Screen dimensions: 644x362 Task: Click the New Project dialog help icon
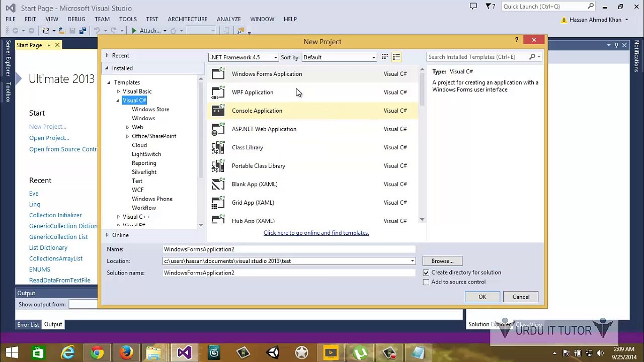[x=517, y=40]
